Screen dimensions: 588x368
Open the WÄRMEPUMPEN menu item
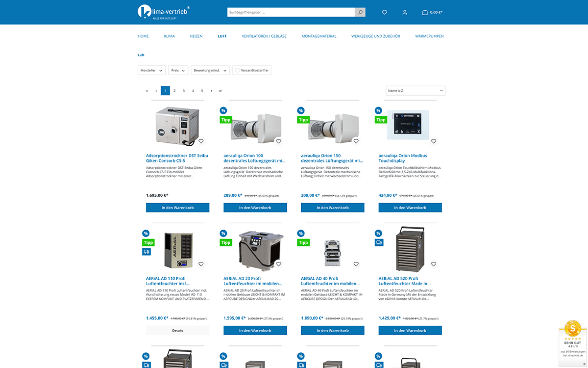(x=429, y=36)
